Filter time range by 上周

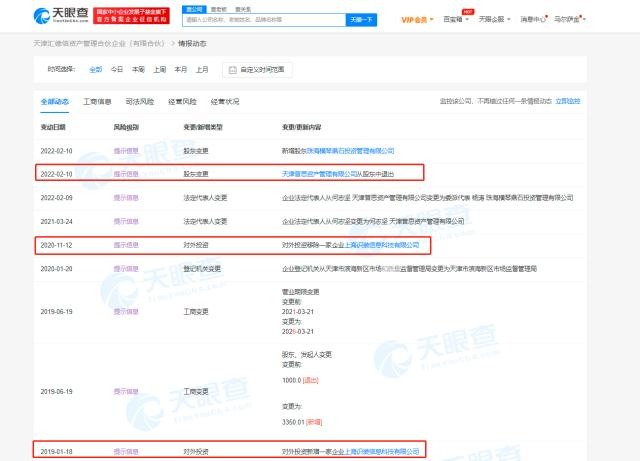click(x=160, y=69)
